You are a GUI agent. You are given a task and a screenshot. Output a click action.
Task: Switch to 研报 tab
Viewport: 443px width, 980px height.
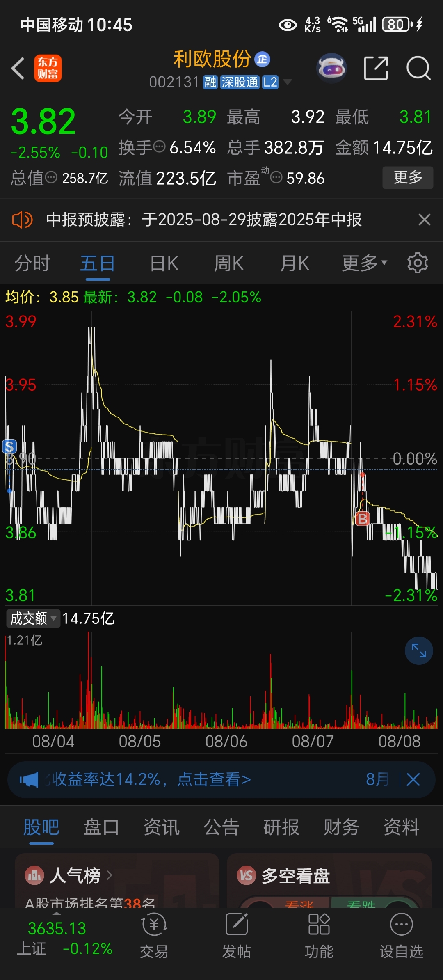coord(281,827)
